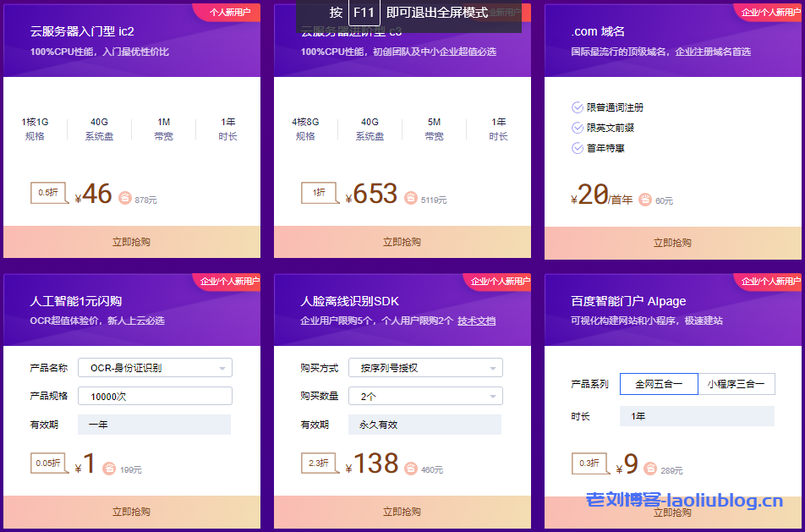Open the 技术文档 link
Viewport: 805px width, 532px height.
(x=477, y=320)
